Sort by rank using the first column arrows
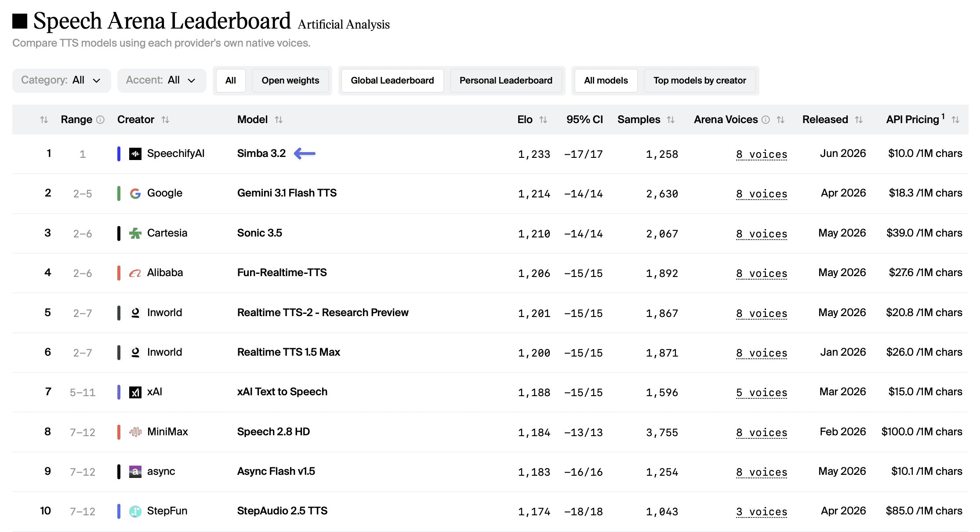Viewport: 980px width, 532px height. tap(44, 120)
